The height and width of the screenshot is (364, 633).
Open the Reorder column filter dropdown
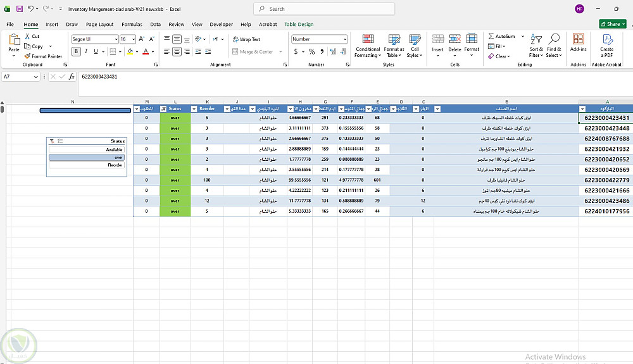(x=194, y=108)
